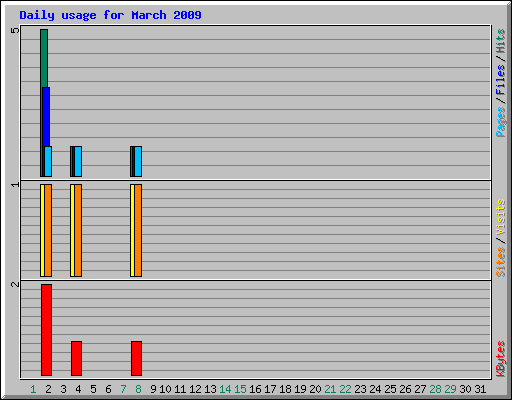This screenshot has width=512, height=400.
Task: Click the orange Sites bar on day 2
Action: coord(48,230)
